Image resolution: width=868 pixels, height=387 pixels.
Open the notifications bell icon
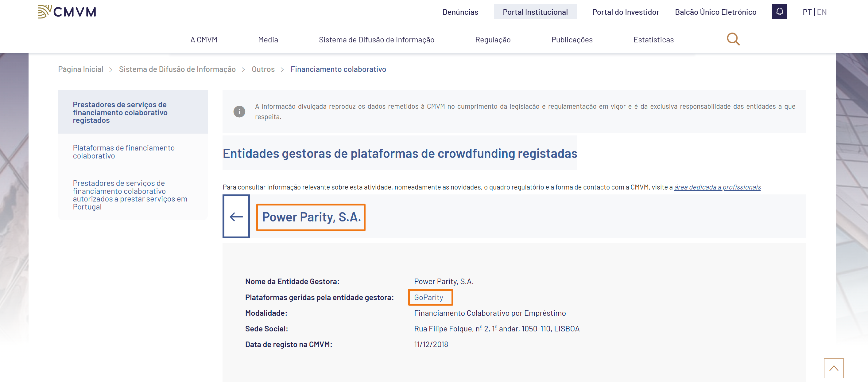779,12
